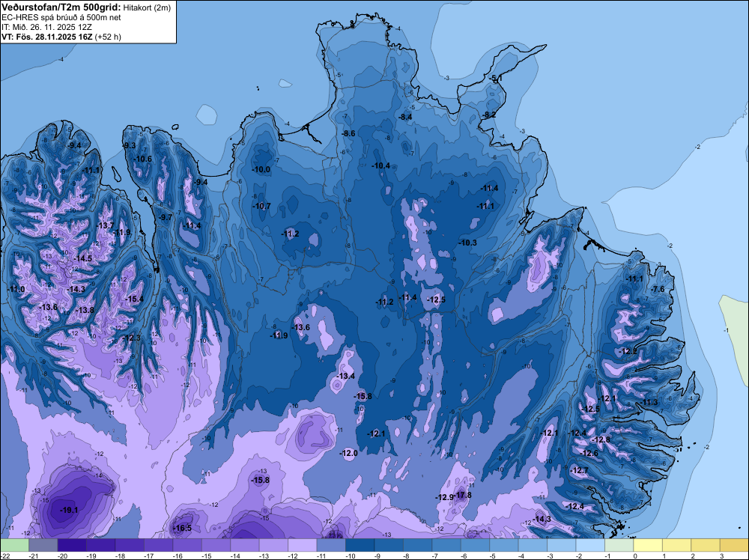Click the 'EC-HRES spá brúuð á 500m net' line
The height and width of the screenshot is (560, 749).
coord(61,17)
